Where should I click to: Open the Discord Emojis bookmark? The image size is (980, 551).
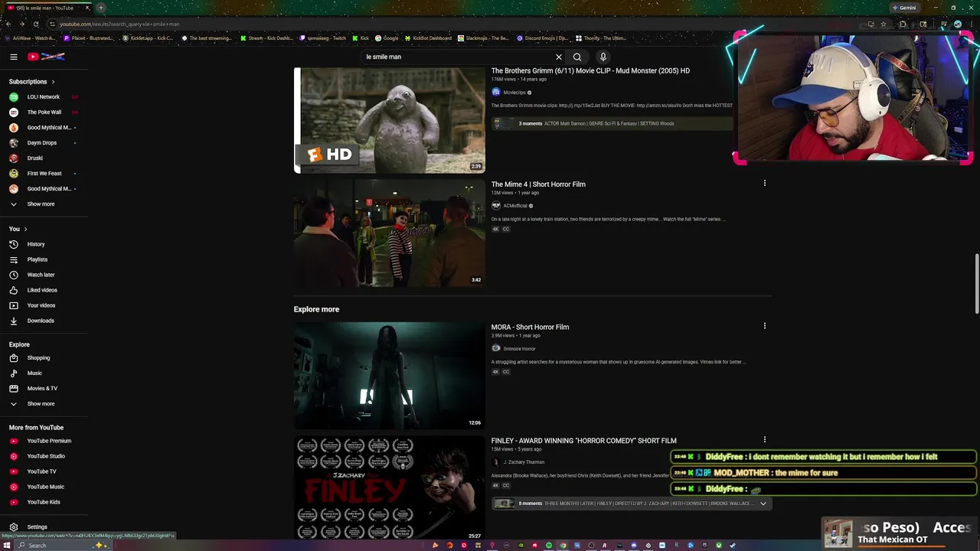point(542,37)
